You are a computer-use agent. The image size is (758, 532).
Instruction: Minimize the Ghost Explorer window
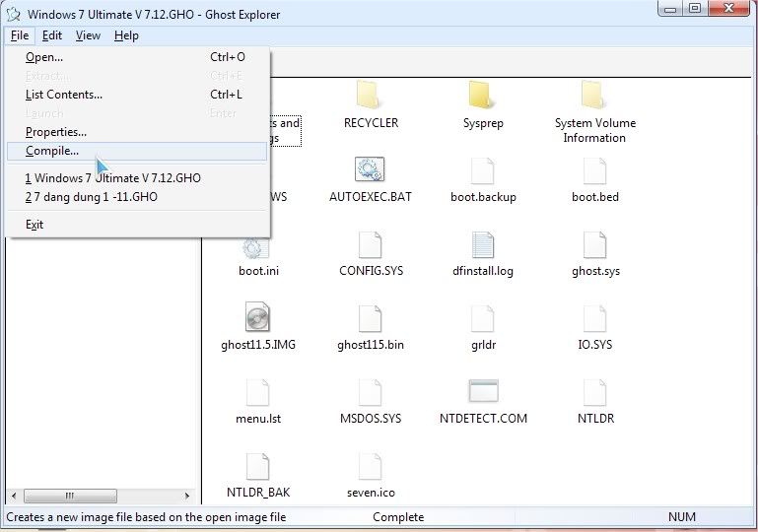pyautogui.click(x=670, y=8)
